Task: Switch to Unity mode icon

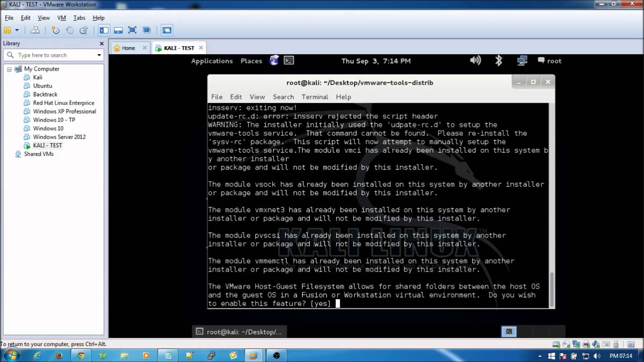Action: pyautogui.click(x=146, y=30)
